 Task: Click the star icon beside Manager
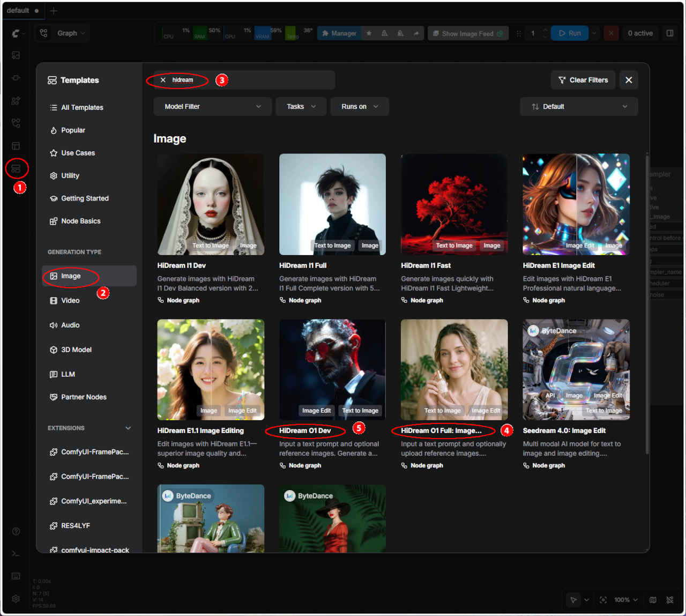coord(369,33)
